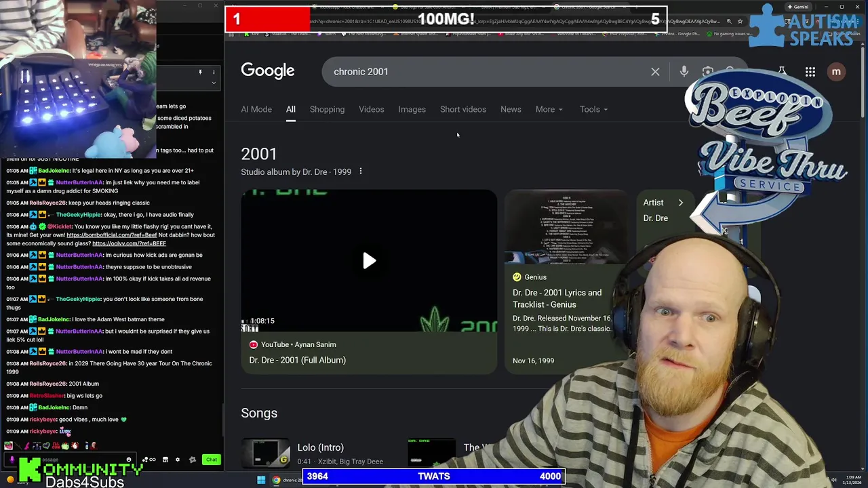The height and width of the screenshot is (488, 868).
Task: Click the 'Studio album by Dr. Dre' subtitle
Action: pos(296,171)
